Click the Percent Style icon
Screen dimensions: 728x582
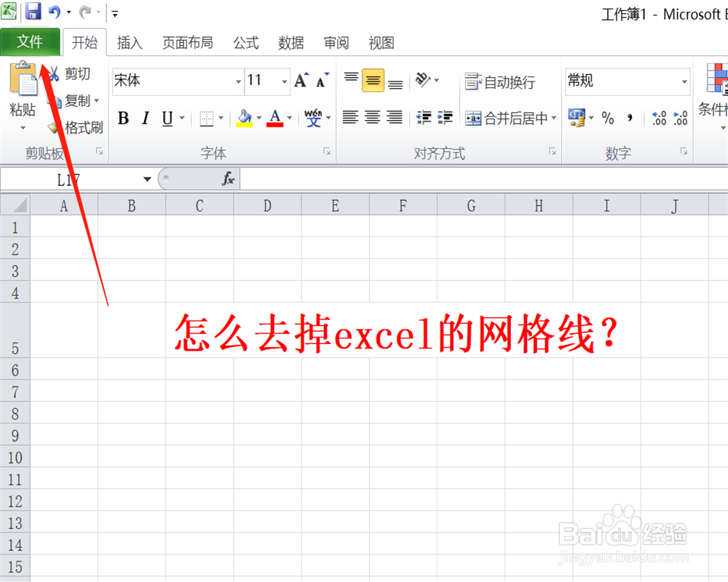(608, 118)
